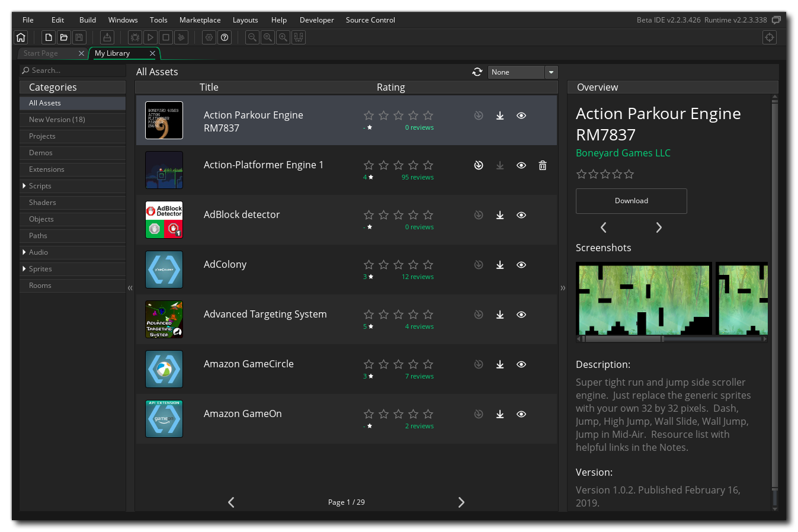
Task: Open Game Options via the gear icon
Action: click(x=209, y=37)
